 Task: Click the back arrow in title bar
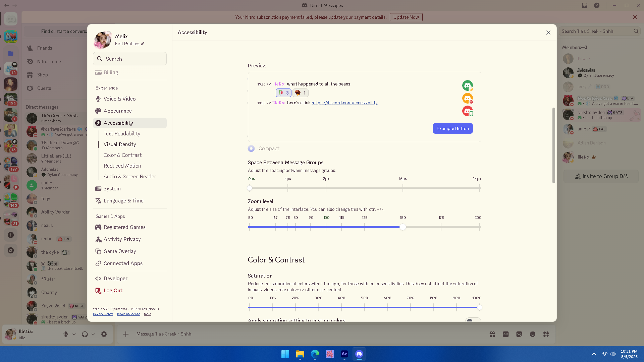[7, 5]
